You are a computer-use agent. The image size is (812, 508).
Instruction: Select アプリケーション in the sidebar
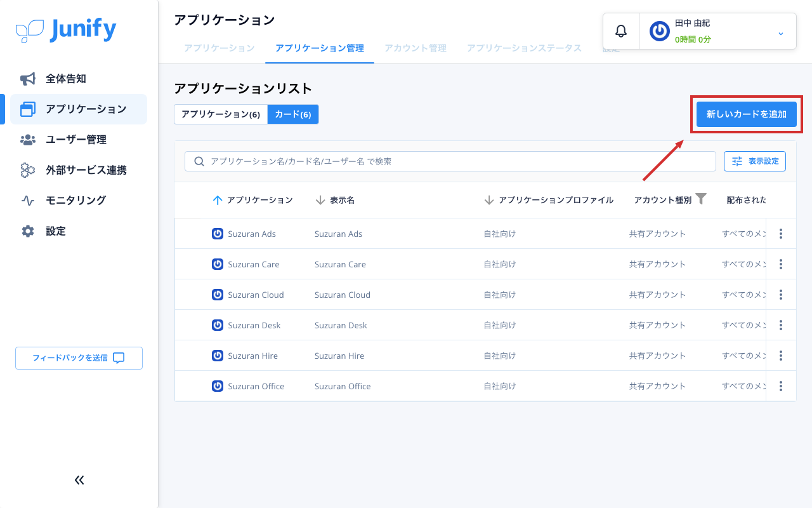[79, 109]
